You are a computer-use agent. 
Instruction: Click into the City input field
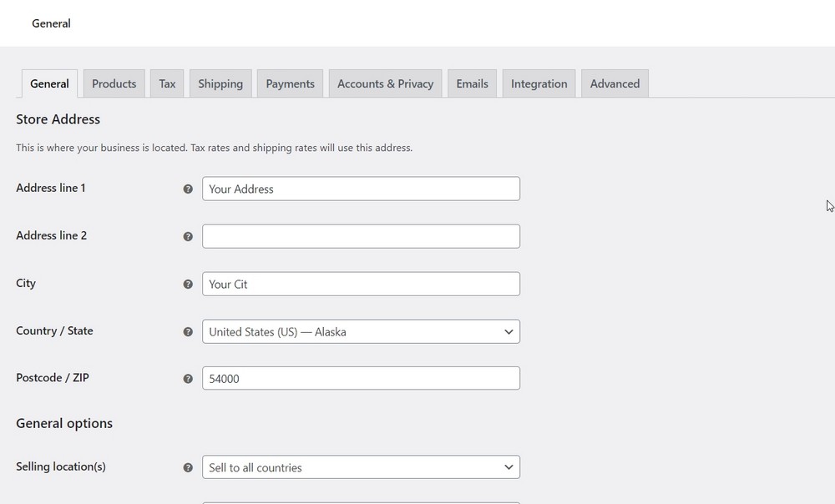point(361,285)
